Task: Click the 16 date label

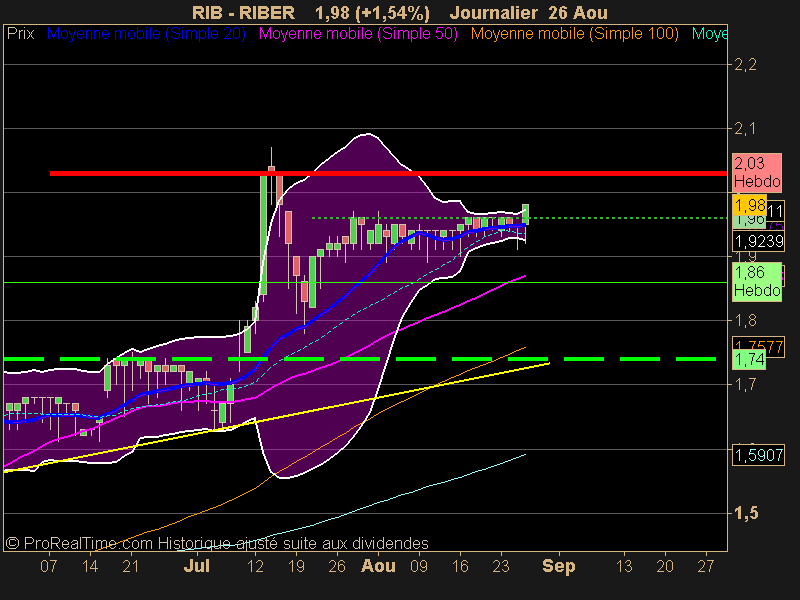Action: point(460,566)
